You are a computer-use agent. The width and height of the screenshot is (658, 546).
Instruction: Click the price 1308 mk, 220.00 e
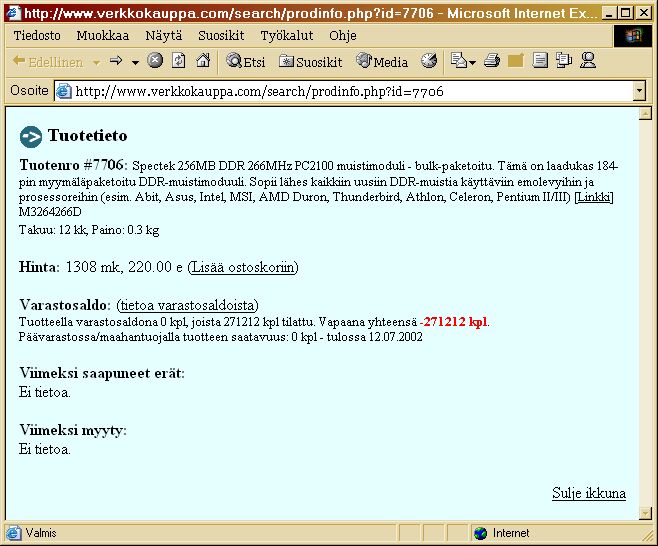(124, 267)
